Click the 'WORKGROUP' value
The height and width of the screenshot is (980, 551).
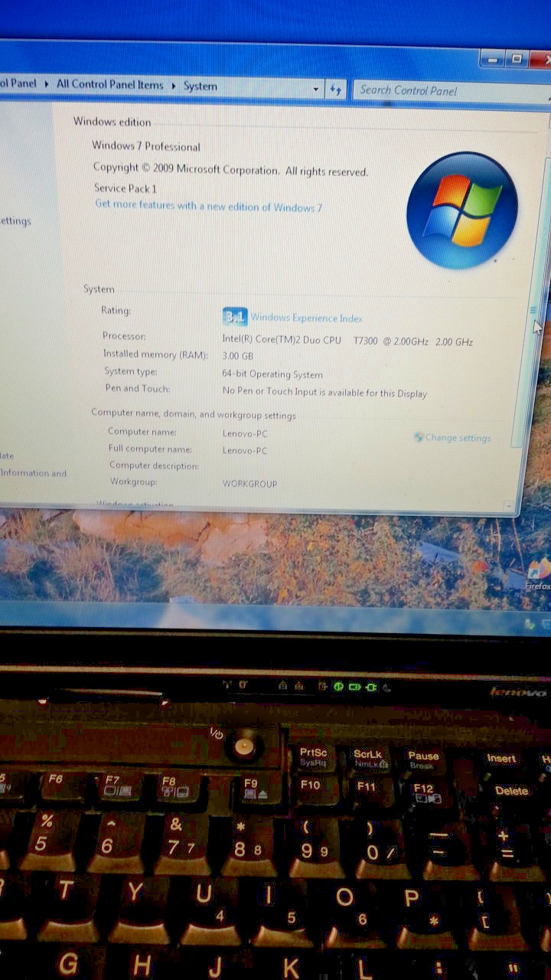click(249, 484)
